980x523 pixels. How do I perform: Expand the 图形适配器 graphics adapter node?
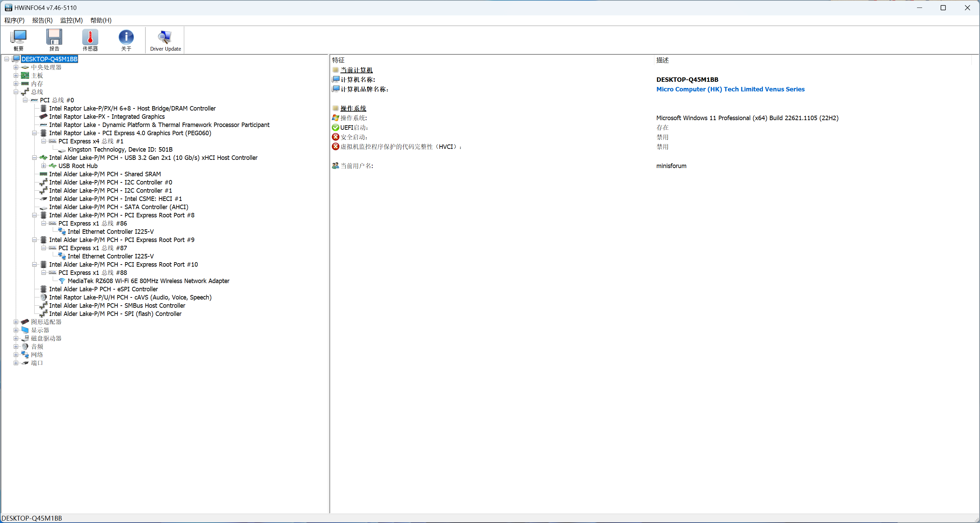[x=16, y=322]
